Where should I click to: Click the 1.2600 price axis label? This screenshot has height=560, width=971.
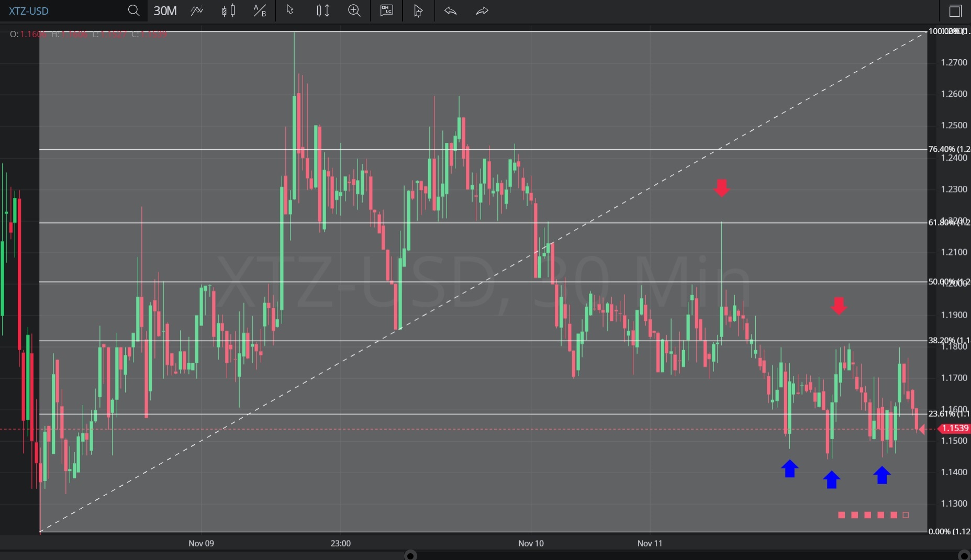click(954, 94)
